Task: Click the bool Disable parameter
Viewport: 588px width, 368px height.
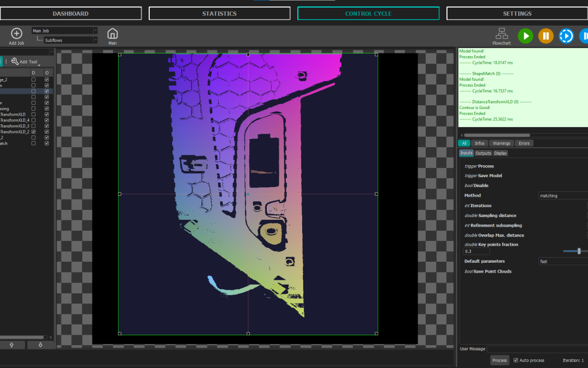Action: 476,185
